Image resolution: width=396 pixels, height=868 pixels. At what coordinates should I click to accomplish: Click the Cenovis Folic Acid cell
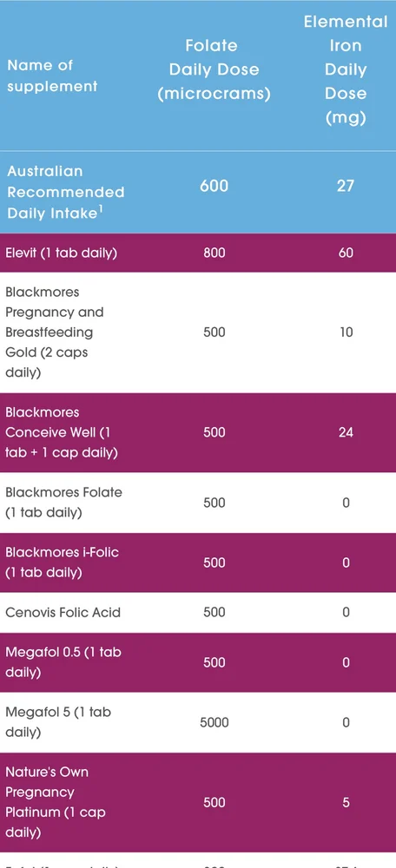click(x=63, y=612)
